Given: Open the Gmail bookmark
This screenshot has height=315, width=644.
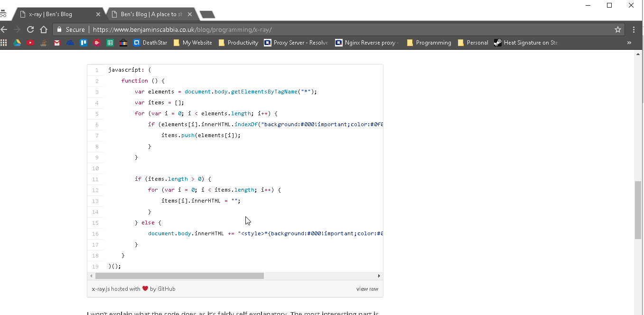Looking at the screenshot, I should (x=57, y=43).
